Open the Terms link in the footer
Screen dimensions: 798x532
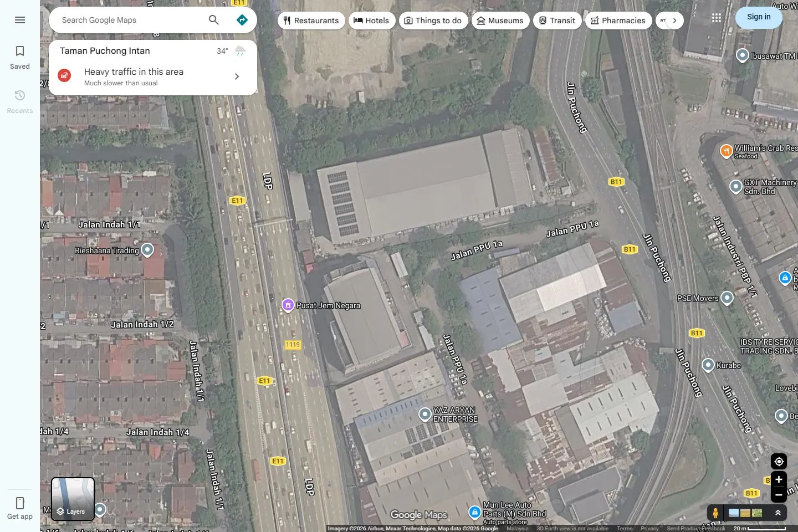point(625,529)
